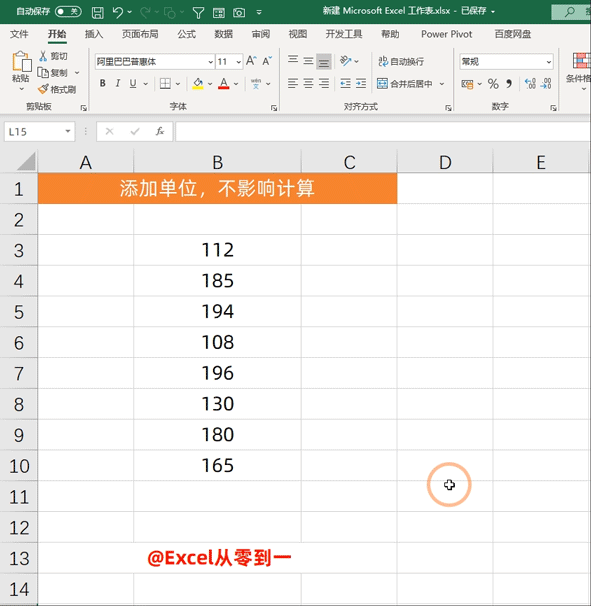Click the Decrease Indent icon
591x606 pixels.
click(345, 83)
